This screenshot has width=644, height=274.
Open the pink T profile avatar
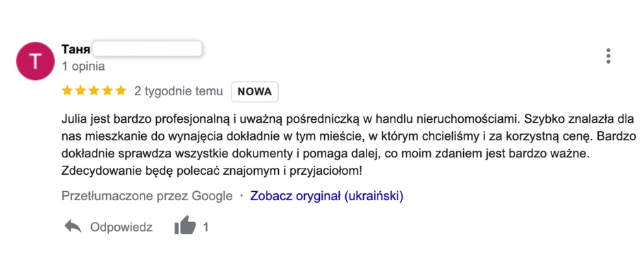(36, 61)
